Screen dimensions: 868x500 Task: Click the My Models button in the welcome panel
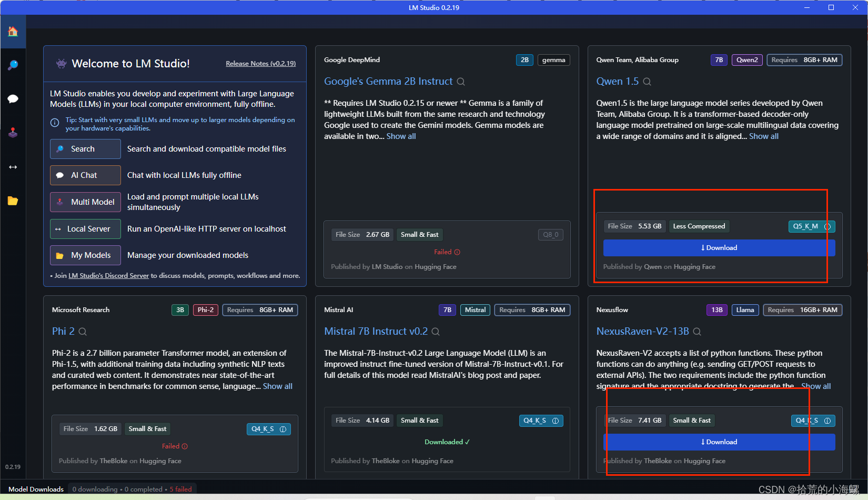coord(85,255)
